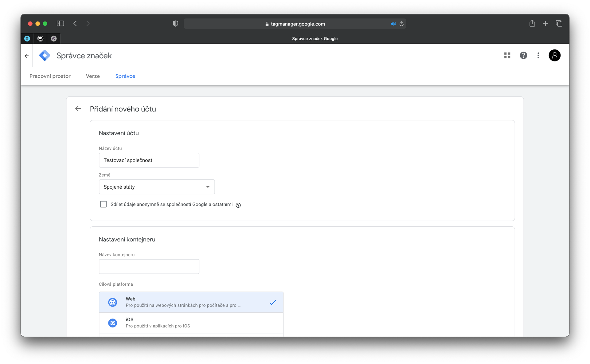Select the Správce tab

125,76
